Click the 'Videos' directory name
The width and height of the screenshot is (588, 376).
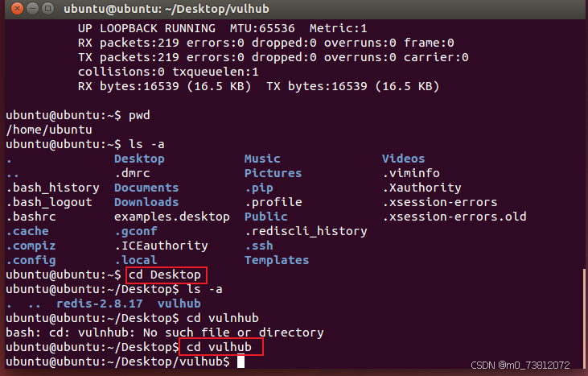[403, 159]
